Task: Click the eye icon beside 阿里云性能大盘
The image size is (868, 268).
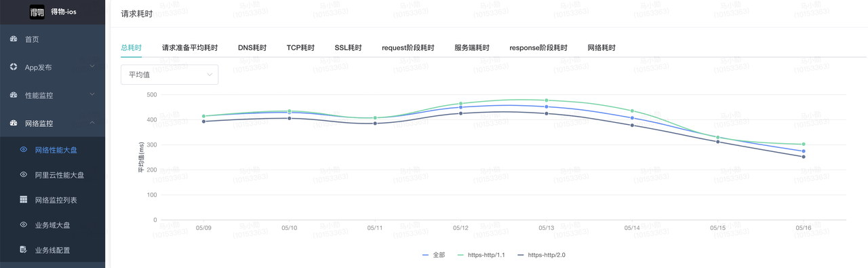Action: click(24, 175)
